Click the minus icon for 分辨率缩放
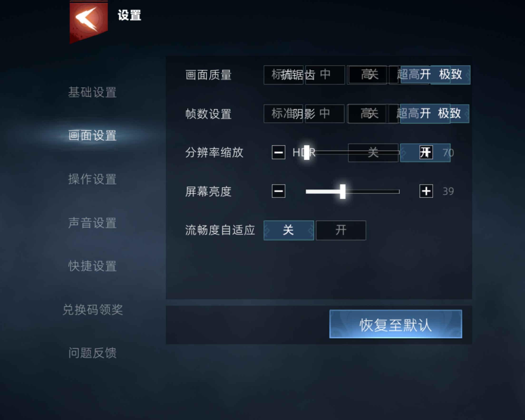This screenshot has width=525, height=420. (x=279, y=152)
